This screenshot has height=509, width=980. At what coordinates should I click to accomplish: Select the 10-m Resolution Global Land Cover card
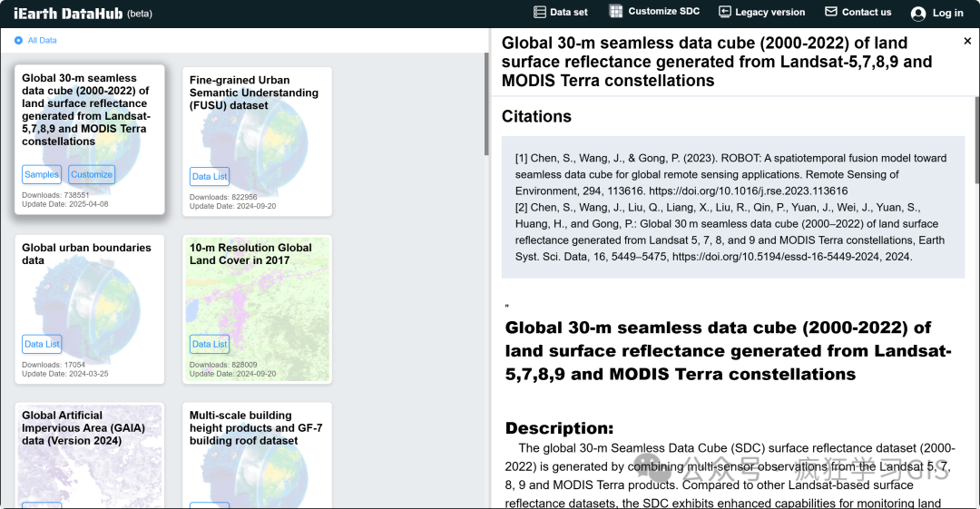[x=257, y=308]
